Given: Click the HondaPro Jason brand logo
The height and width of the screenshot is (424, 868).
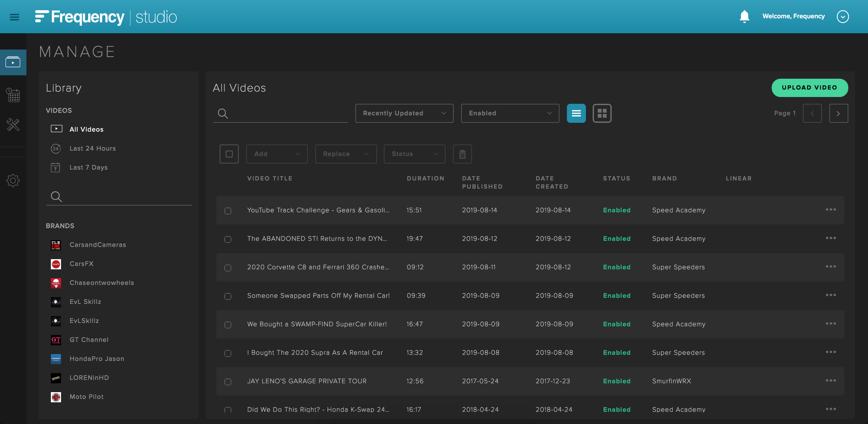Looking at the screenshot, I should pyautogui.click(x=56, y=359).
